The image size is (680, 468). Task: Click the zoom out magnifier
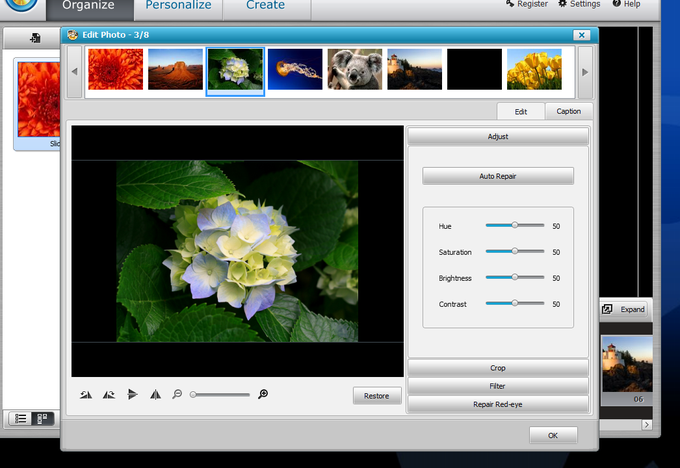tap(177, 394)
